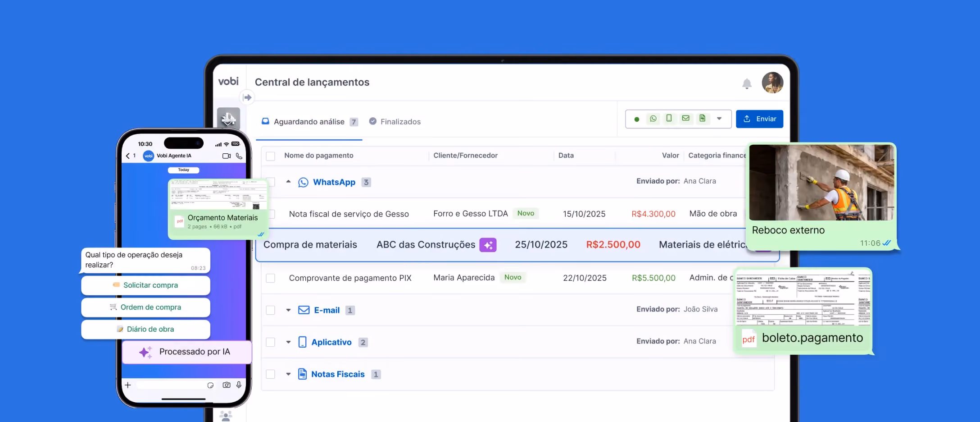Tap the pdf icon on Orçamento Materiais
Image resolution: width=980 pixels, height=422 pixels.
pyautogui.click(x=180, y=221)
